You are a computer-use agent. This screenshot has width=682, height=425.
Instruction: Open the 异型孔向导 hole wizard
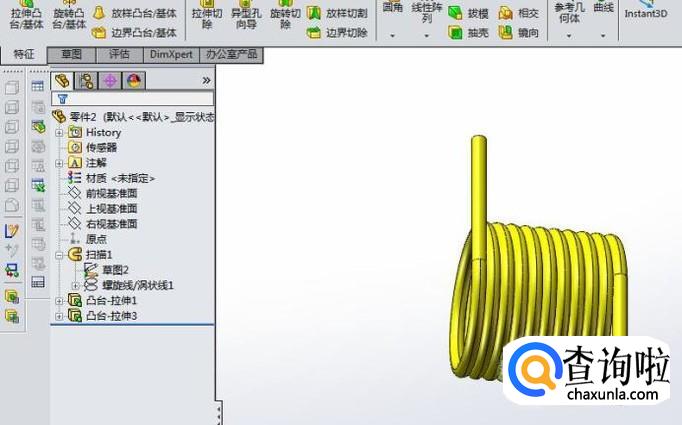(246, 16)
